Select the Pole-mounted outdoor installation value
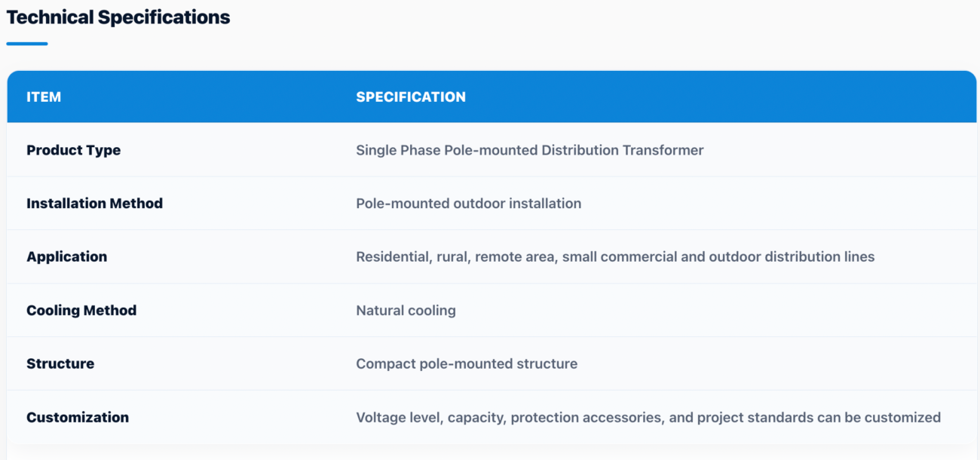Image resolution: width=980 pixels, height=460 pixels. click(x=469, y=204)
